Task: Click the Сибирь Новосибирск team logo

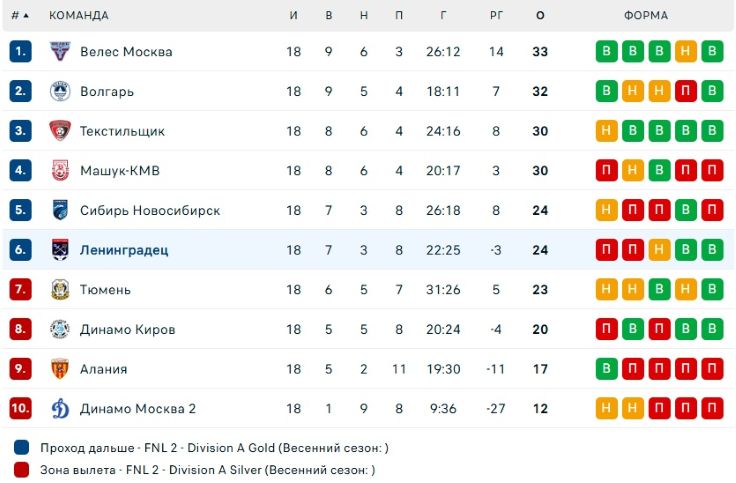Action: (60, 210)
